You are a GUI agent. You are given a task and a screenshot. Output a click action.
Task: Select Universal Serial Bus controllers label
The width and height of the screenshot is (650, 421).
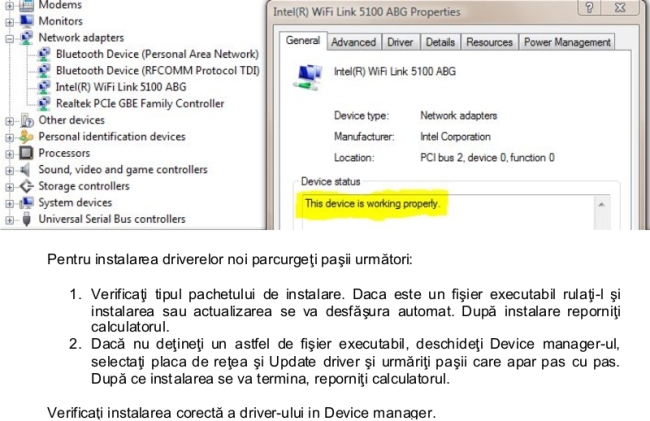112,219
